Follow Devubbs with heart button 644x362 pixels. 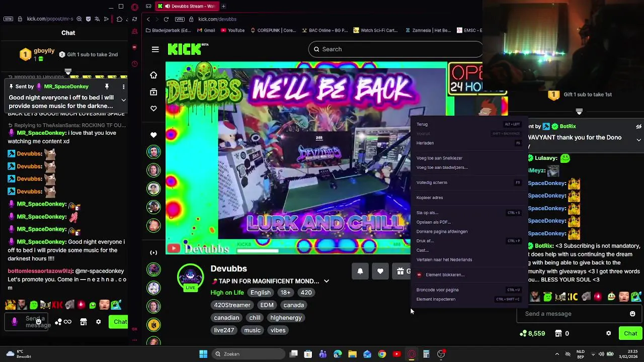(380, 271)
